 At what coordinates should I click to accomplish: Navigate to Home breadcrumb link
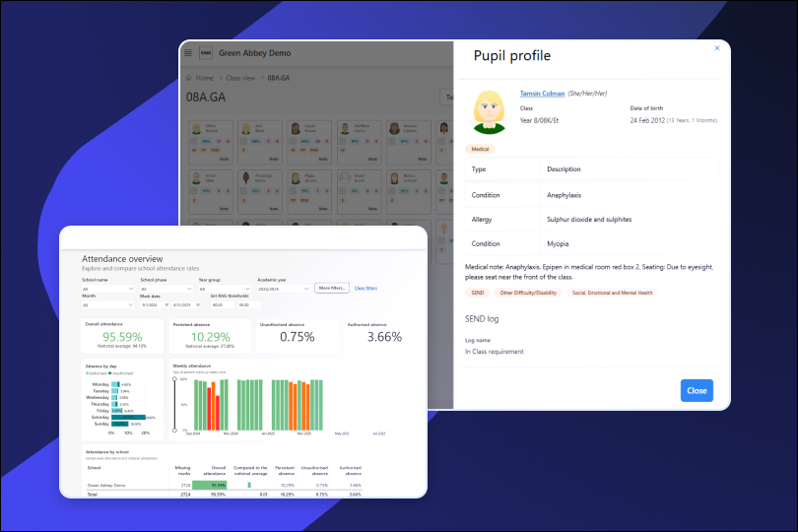coord(204,77)
